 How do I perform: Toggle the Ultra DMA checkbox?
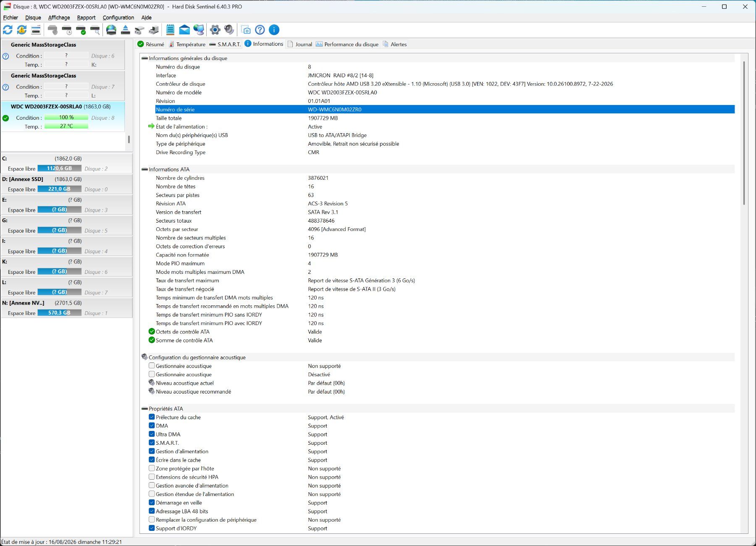pos(152,434)
